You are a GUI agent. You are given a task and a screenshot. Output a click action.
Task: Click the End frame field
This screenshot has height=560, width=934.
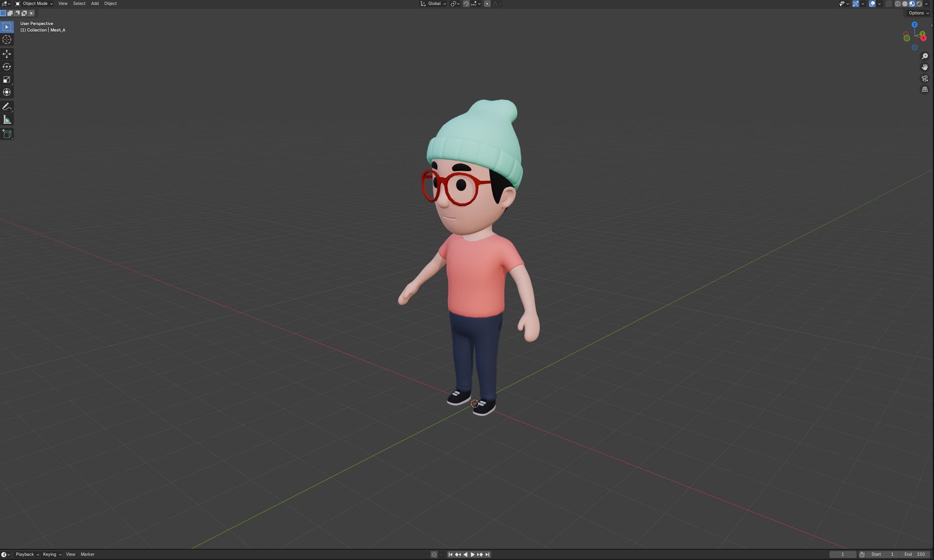point(915,554)
